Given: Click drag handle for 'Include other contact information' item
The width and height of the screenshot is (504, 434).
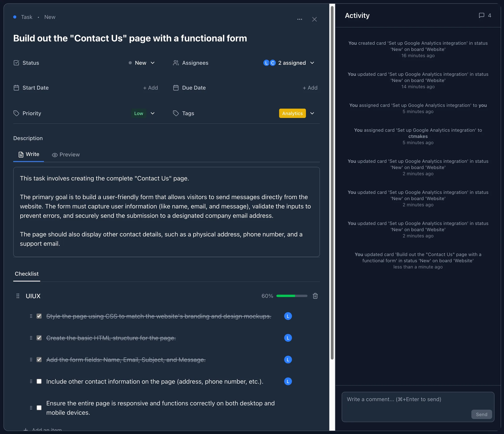Looking at the screenshot, I should [x=31, y=381].
